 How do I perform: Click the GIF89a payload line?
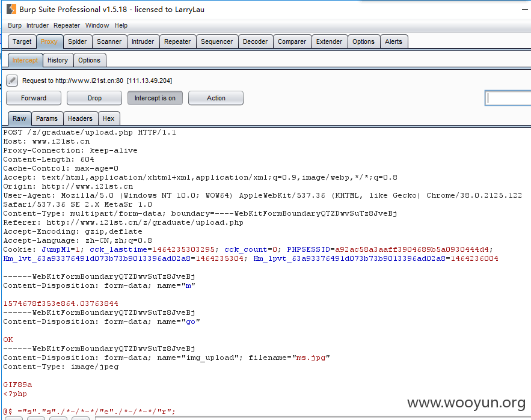point(17,385)
